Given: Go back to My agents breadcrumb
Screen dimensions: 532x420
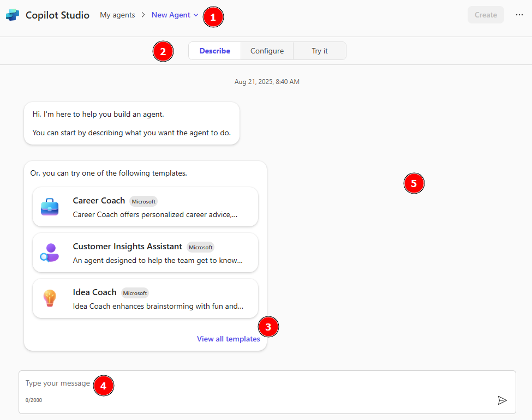Looking at the screenshot, I should 117,15.
